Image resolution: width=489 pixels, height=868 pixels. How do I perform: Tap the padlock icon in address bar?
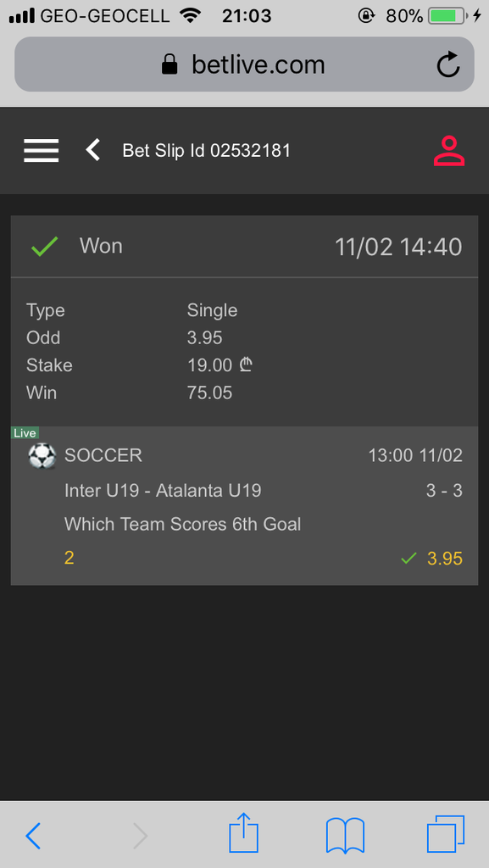pos(169,65)
